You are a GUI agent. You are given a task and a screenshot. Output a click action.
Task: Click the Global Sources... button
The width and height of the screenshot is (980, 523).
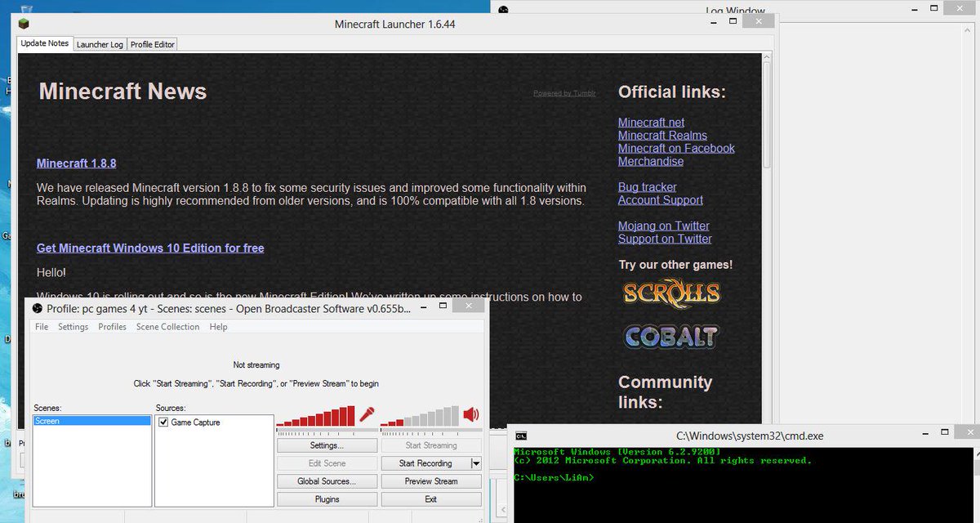[327, 481]
